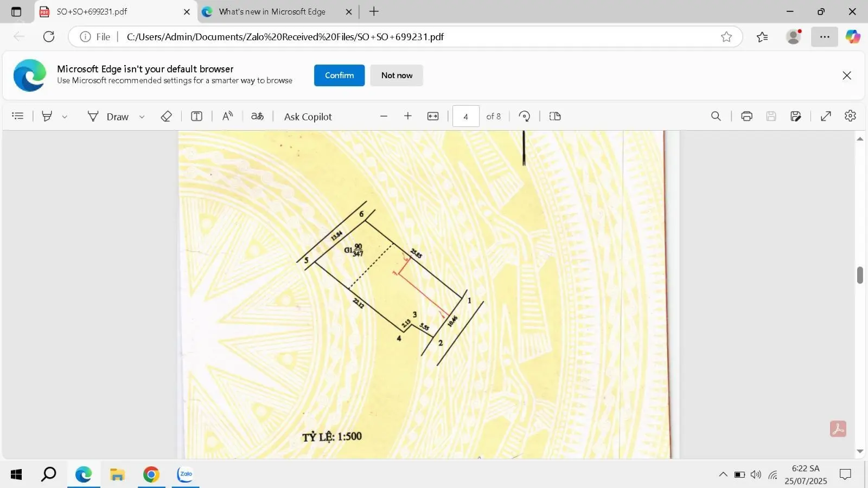Open the notification center

click(845, 474)
